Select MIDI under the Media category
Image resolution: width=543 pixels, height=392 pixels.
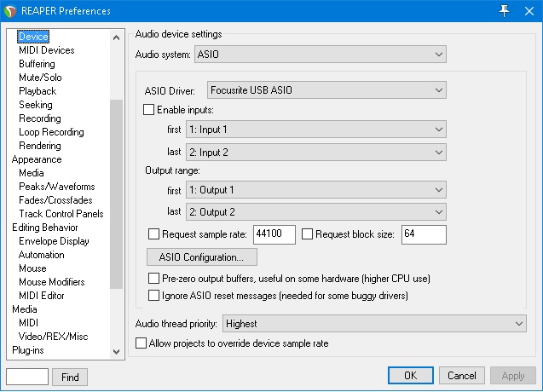tap(28, 323)
